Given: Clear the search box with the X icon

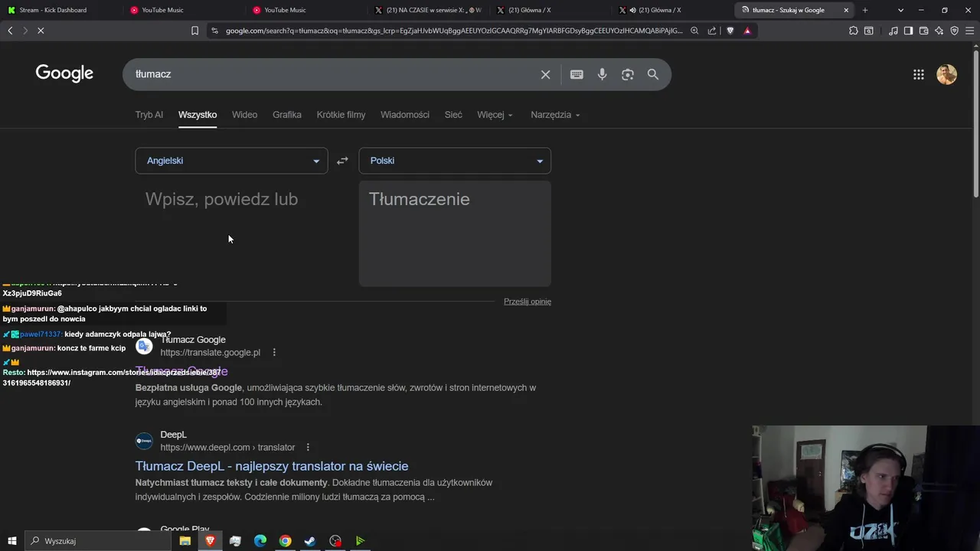Looking at the screenshot, I should (x=545, y=74).
